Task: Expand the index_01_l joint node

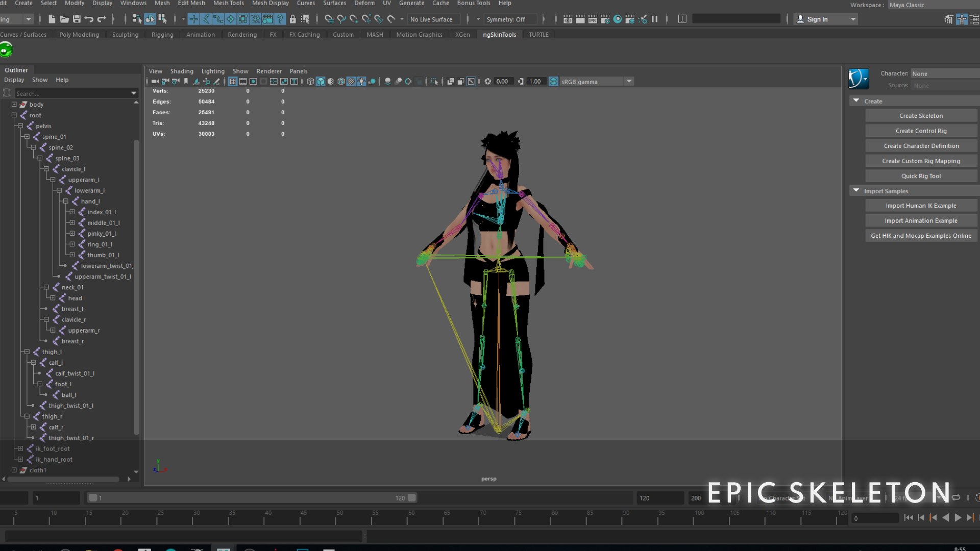Action: [72, 212]
